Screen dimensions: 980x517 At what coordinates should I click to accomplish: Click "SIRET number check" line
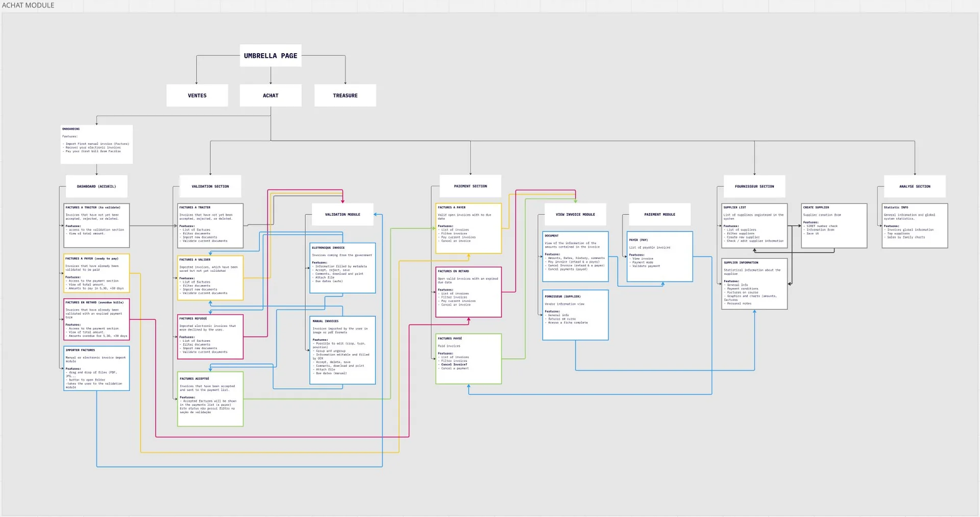click(x=821, y=226)
